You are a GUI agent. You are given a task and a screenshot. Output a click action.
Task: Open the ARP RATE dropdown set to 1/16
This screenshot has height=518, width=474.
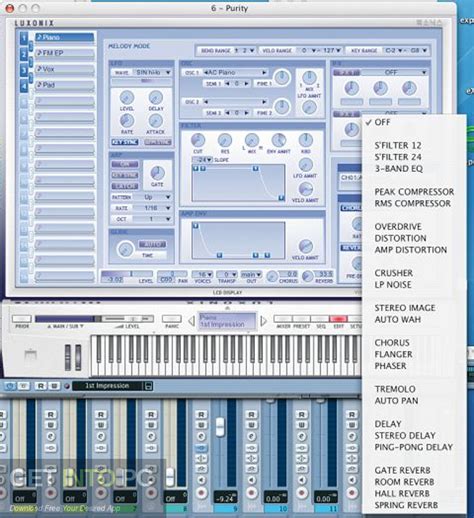pyautogui.click(x=153, y=208)
